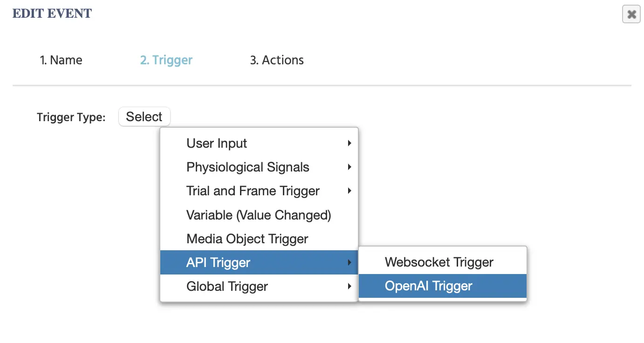Screen dimensions: 644x343
Task: Select Variable (Value Changed) trigger
Action: 259,215
